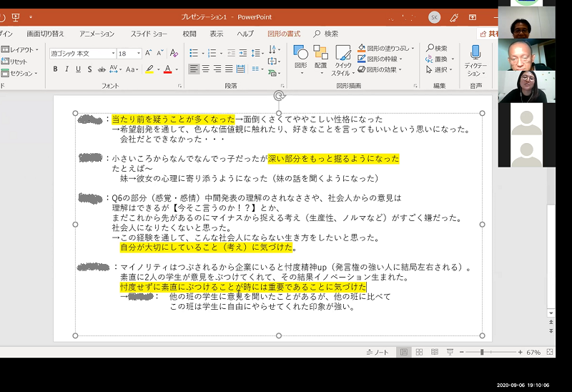Open reading view from status bar

(x=434, y=352)
